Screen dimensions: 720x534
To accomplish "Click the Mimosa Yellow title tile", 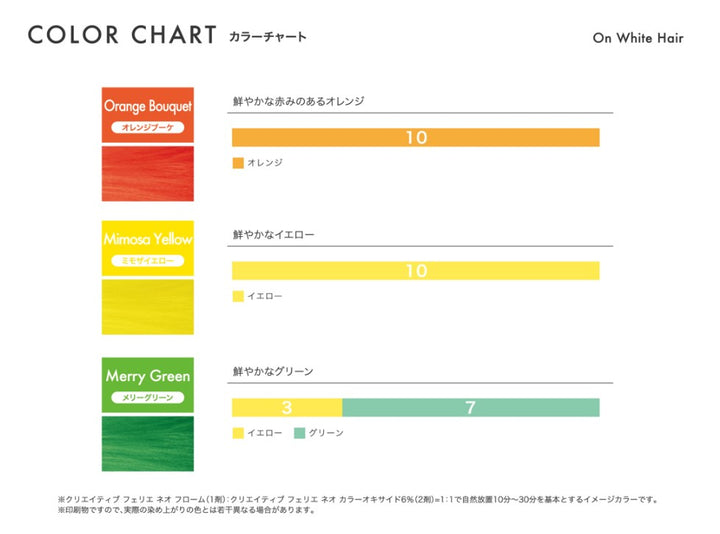I will (147, 240).
